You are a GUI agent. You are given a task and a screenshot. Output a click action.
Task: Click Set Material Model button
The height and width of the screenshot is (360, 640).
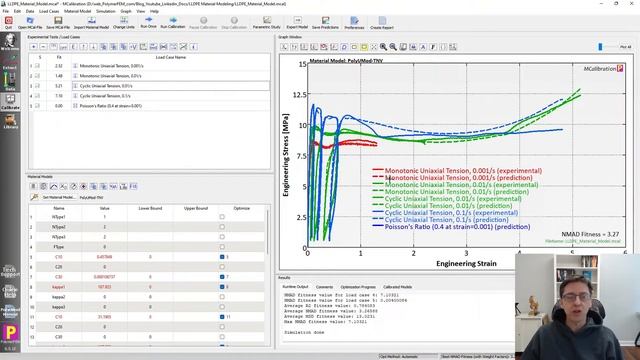click(58, 197)
